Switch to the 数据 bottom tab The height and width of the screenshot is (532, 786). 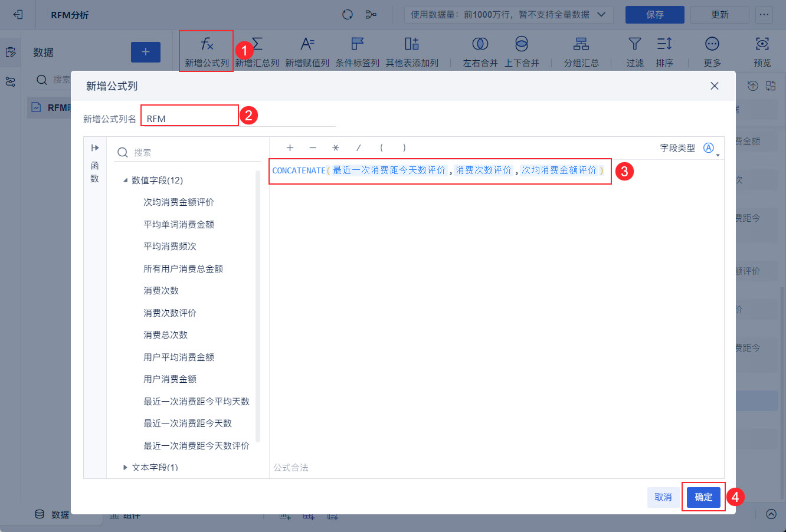[52, 514]
